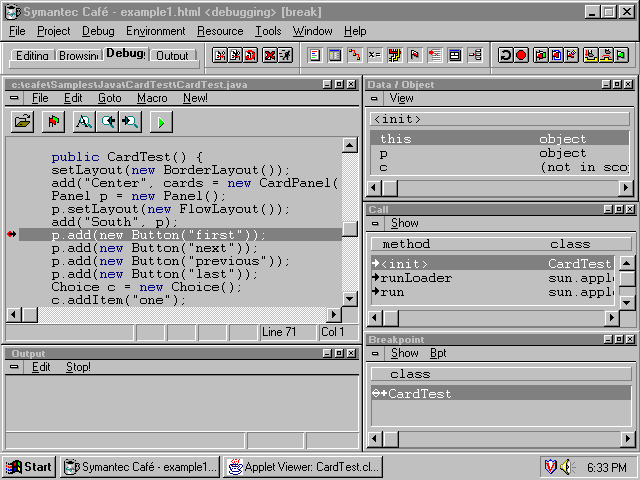Select the runLoader row in Call window
Screen dimensions: 640x480
493,278
